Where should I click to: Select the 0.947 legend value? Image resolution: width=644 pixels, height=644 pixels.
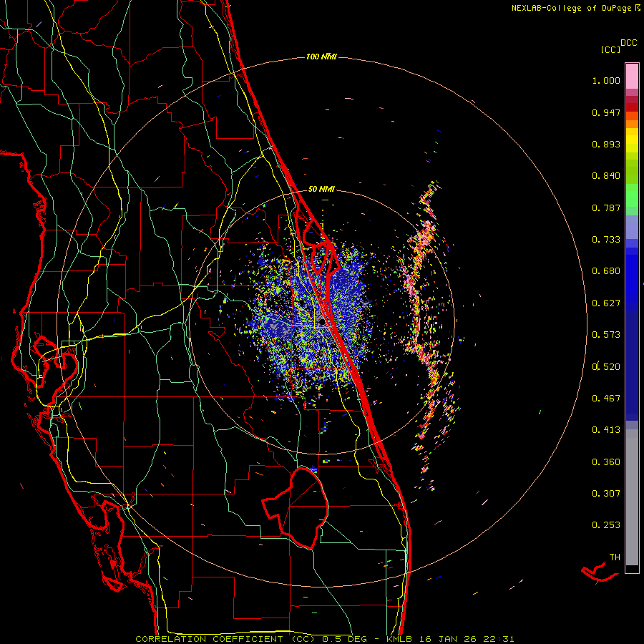pos(606,112)
